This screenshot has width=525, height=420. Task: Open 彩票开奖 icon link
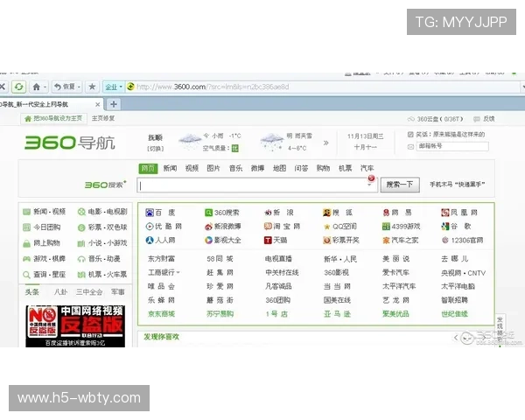[x=326, y=240]
